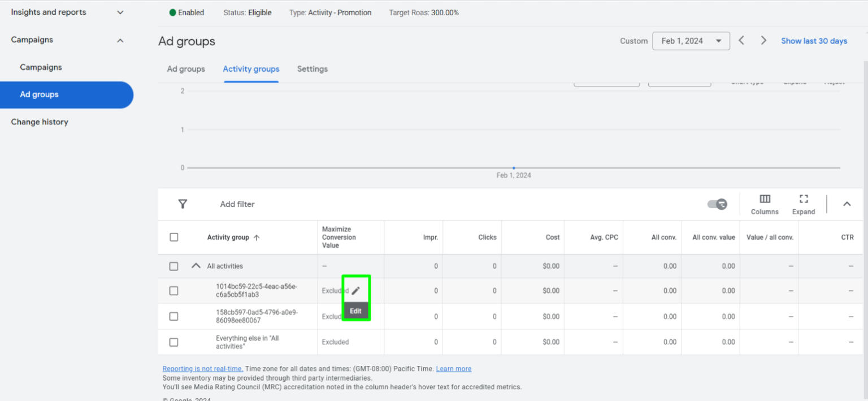
Task: Open the Learn more link
Action: pos(453,369)
